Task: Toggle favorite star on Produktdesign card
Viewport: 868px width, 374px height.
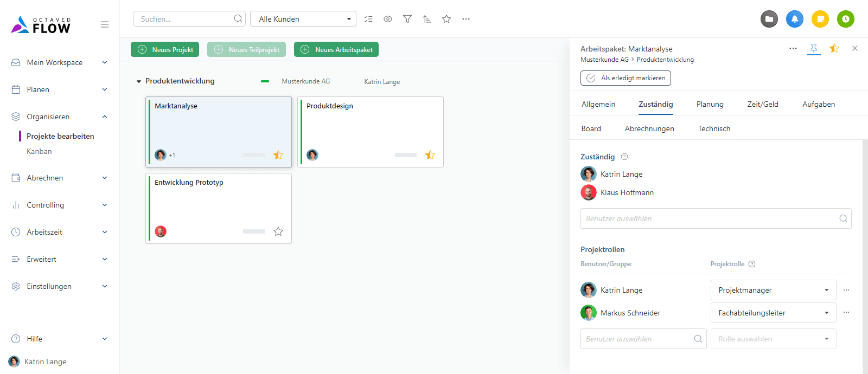Action: click(430, 155)
